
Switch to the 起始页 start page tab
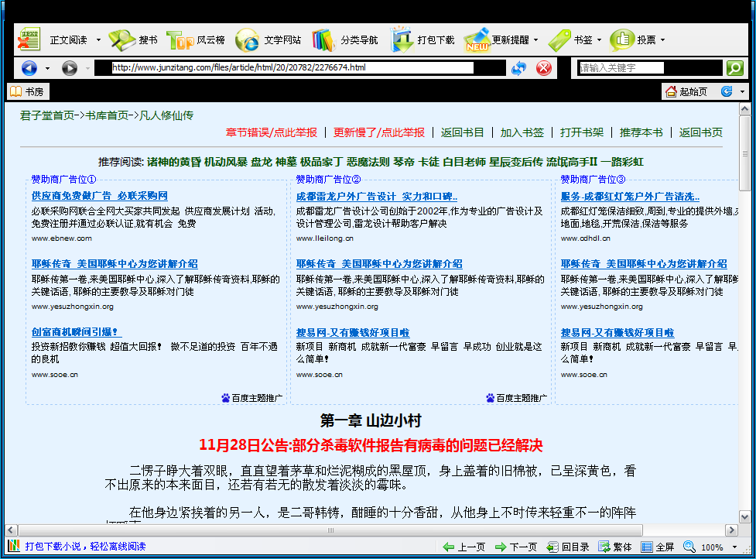[x=686, y=91]
